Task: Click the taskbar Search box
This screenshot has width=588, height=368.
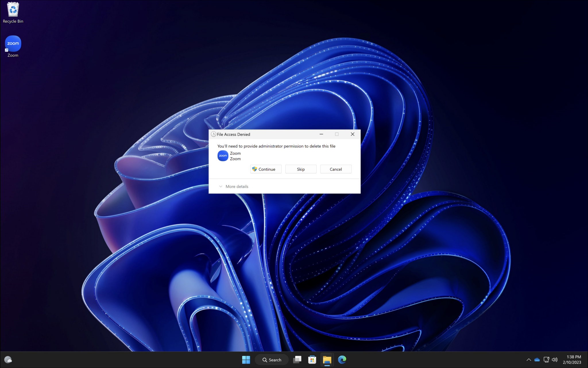Action: 272,360
